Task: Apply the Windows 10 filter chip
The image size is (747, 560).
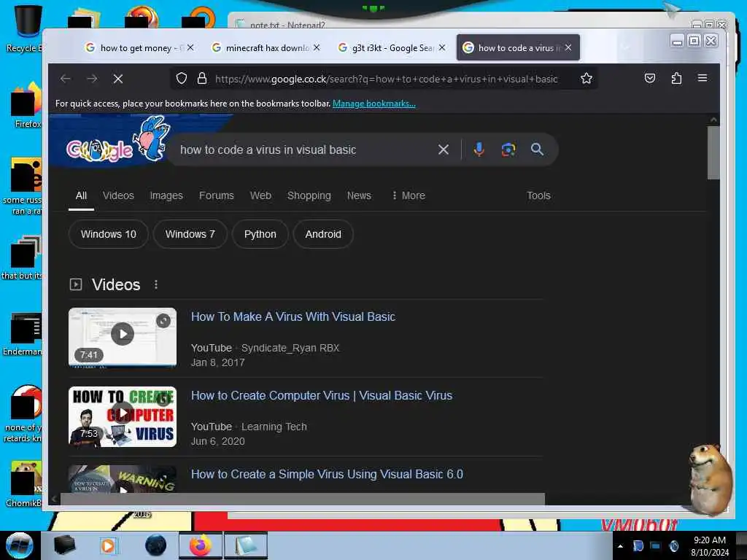Action: click(108, 234)
